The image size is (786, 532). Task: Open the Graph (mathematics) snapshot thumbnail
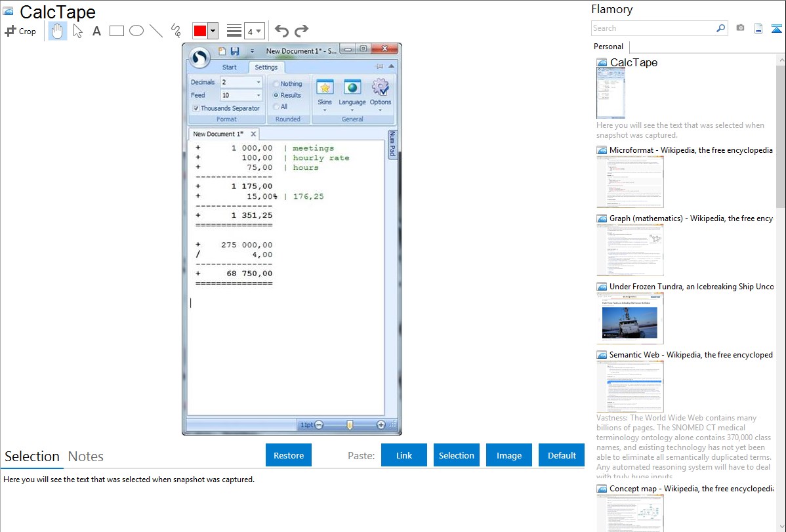[x=630, y=250]
